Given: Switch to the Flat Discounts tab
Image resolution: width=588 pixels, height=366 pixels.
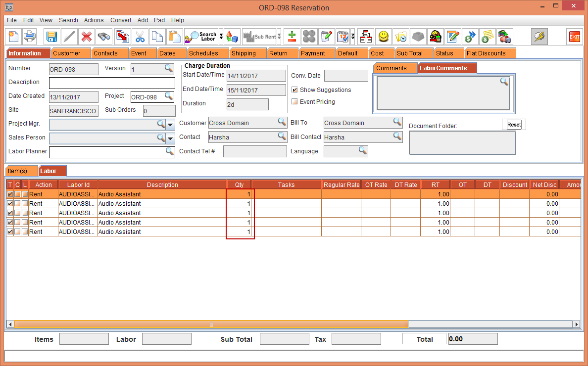Looking at the screenshot, I should point(490,53).
